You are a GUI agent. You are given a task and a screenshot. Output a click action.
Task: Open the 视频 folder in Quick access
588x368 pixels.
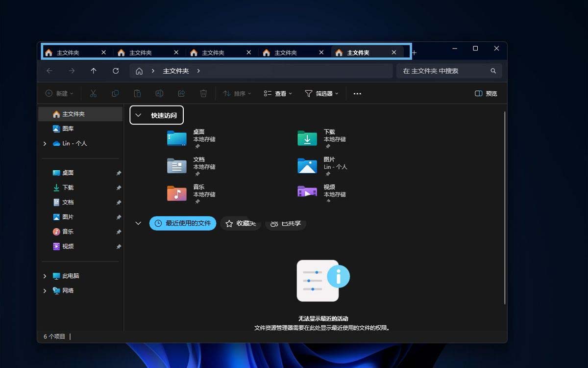pos(322,194)
